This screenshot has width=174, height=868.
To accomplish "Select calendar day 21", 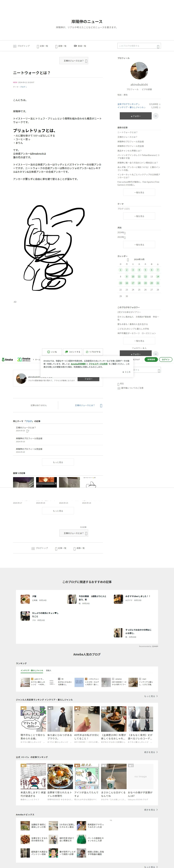I will 158,283.
